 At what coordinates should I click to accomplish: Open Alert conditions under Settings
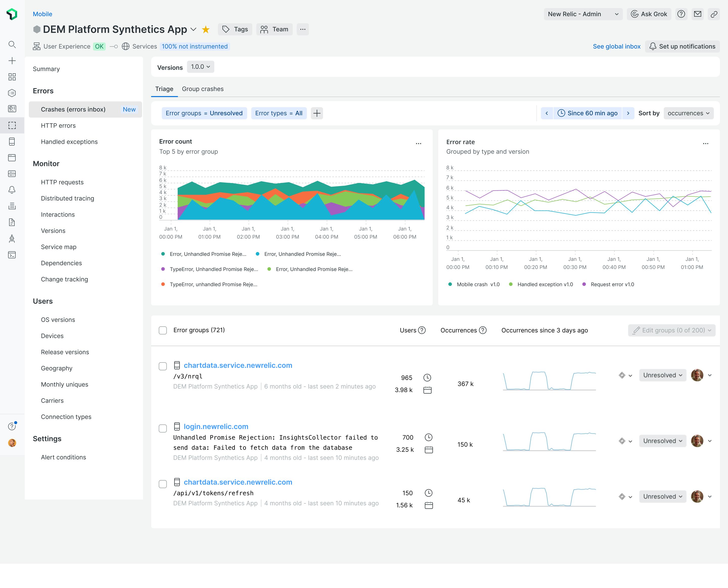tap(63, 457)
